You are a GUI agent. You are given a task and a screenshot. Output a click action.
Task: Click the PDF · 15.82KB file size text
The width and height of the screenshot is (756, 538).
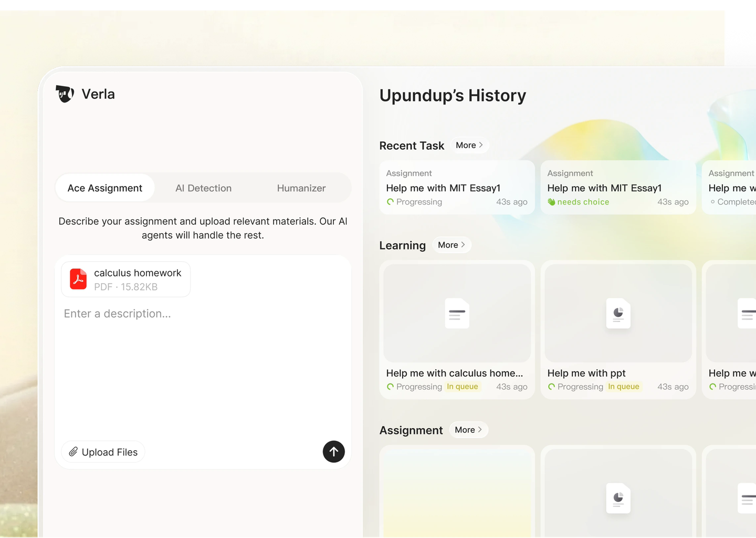point(125,287)
